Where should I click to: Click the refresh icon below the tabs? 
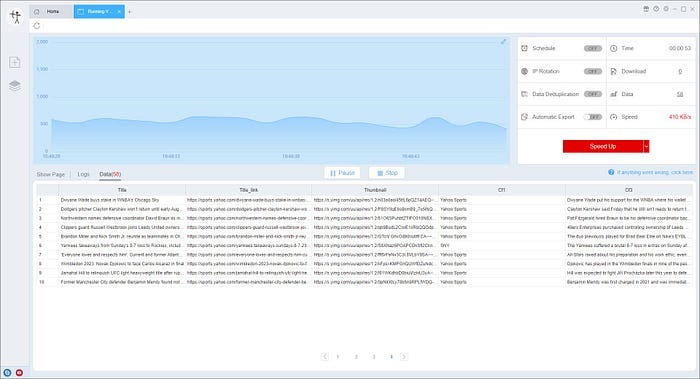tap(37, 26)
